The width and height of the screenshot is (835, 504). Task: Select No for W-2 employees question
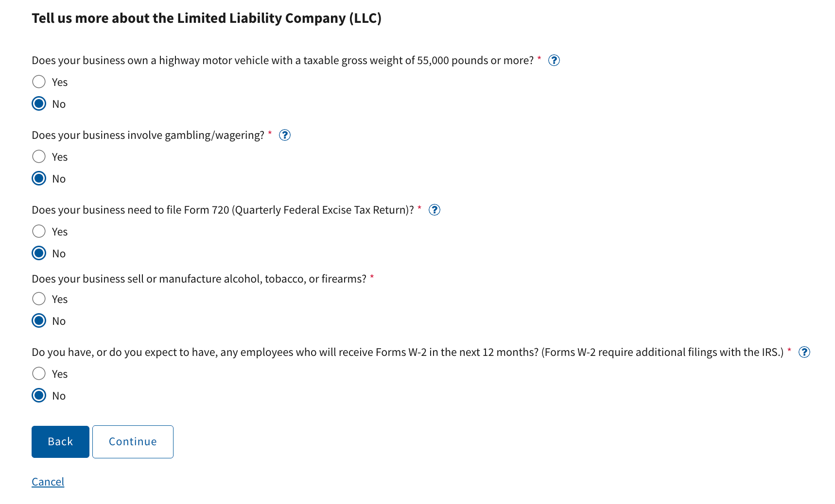[x=39, y=395]
